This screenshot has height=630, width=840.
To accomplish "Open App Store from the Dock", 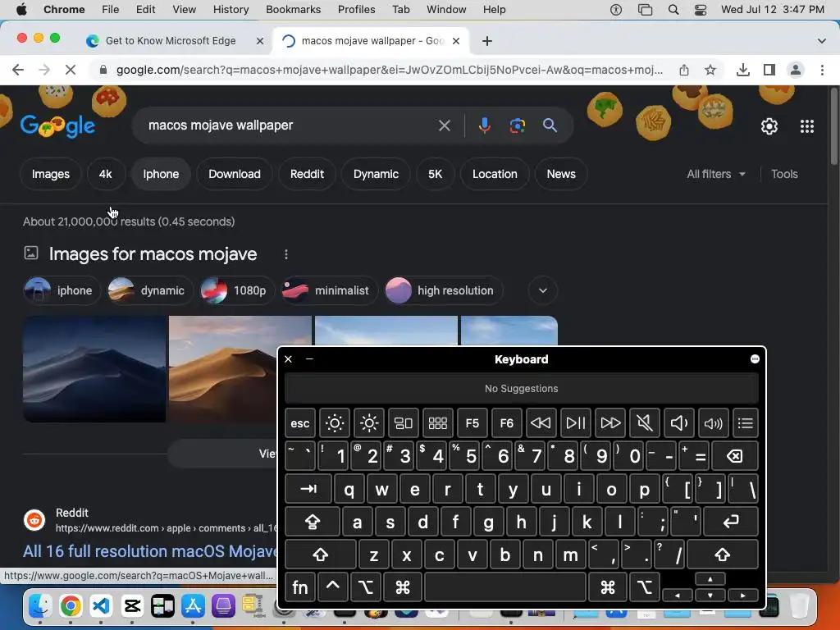I will click(193, 606).
